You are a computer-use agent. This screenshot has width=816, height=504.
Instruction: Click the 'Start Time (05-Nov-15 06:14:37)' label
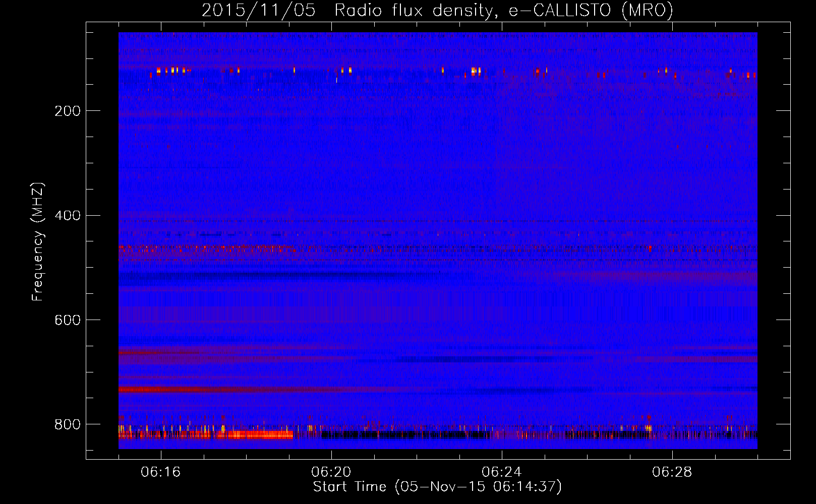(437, 487)
